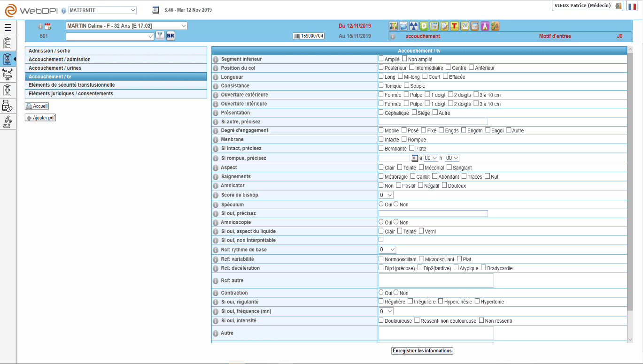Open the empty dropdown beside room 501
The width and height of the screenshot is (643, 364).
[110, 36]
